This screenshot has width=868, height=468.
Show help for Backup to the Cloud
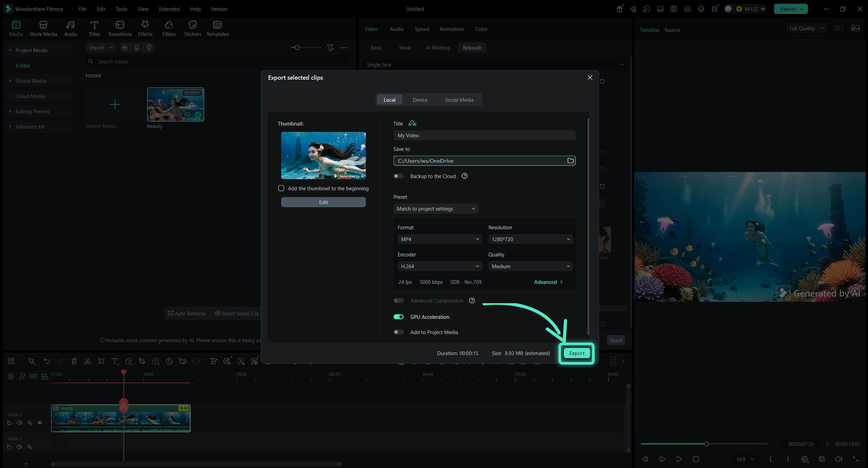(x=464, y=176)
